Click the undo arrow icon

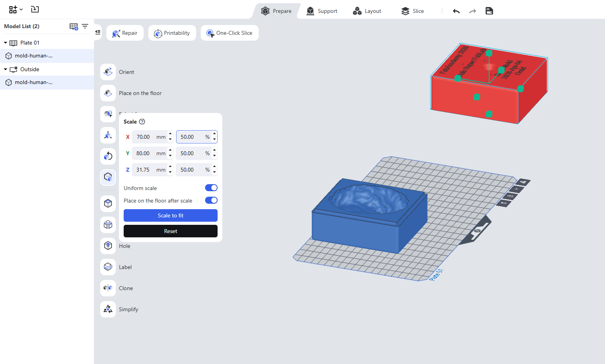[x=456, y=11]
